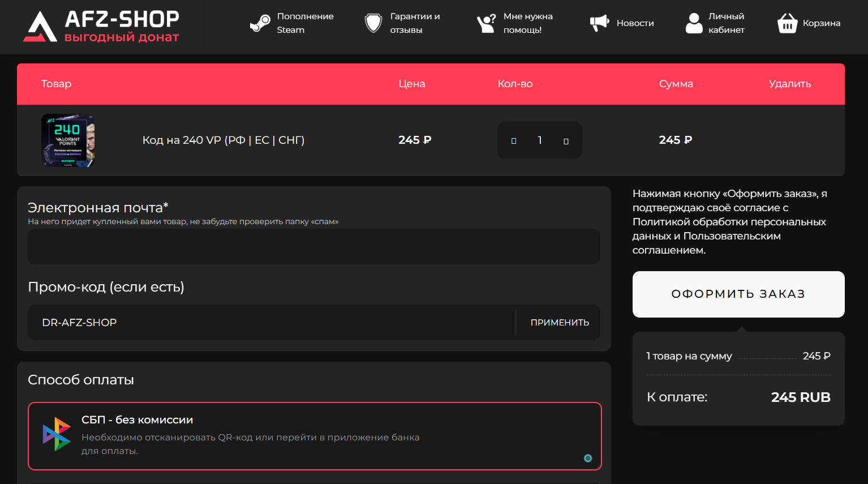Image resolution: width=868 pixels, height=484 pixels.
Task: Decrease quantity with the minus button
Action: point(514,141)
